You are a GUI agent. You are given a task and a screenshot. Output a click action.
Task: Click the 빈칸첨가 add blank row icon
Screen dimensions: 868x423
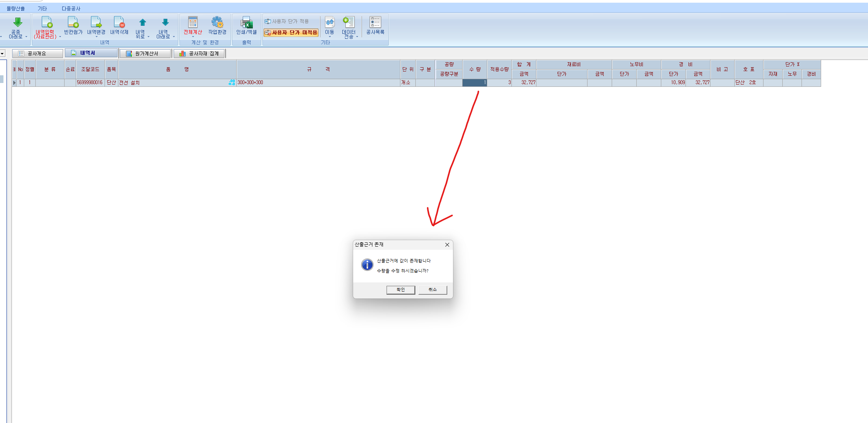[x=73, y=22]
